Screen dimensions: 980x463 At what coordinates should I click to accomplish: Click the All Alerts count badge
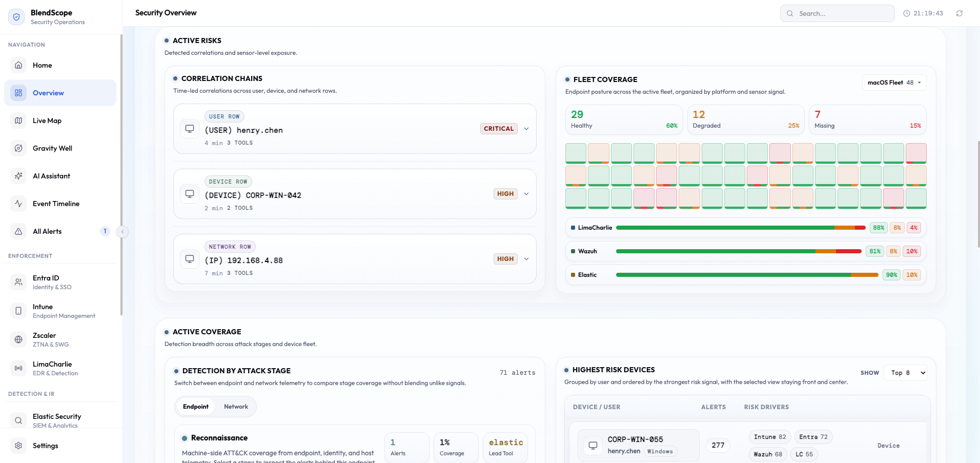click(105, 231)
